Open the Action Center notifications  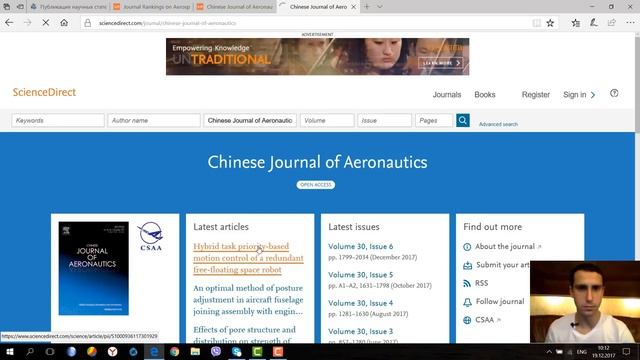[x=626, y=351]
